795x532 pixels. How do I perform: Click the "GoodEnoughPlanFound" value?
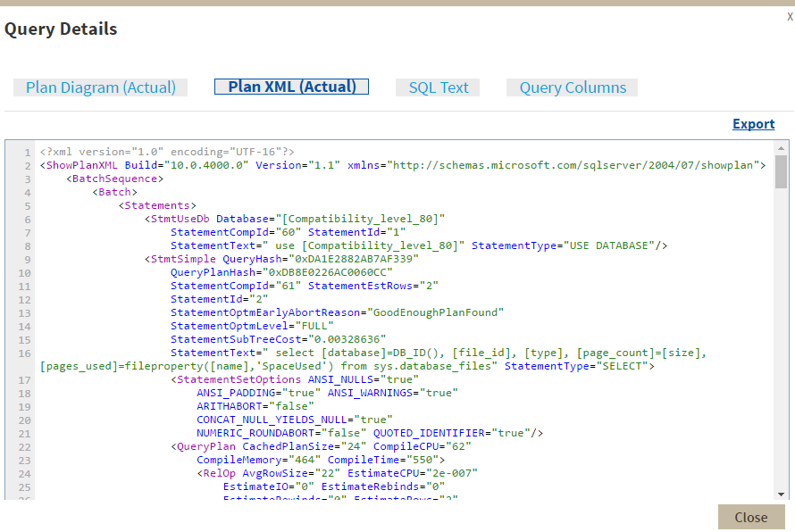tap(436, 312)
